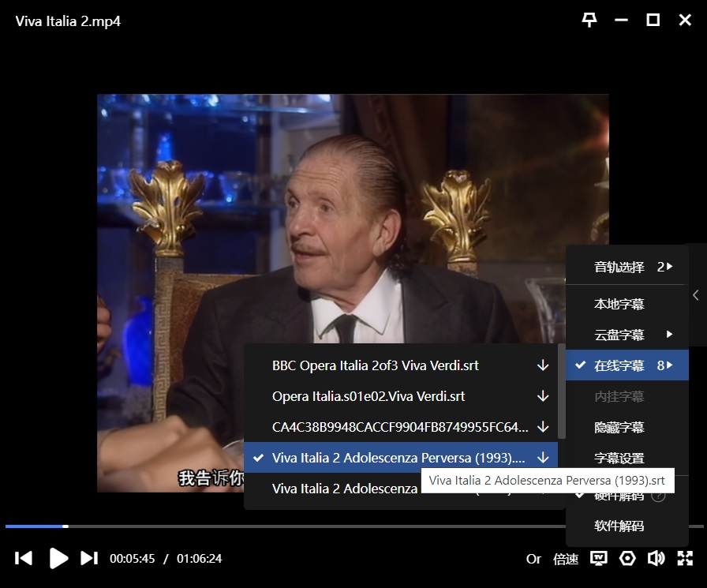Pin the player window on top

coord(589,21)
